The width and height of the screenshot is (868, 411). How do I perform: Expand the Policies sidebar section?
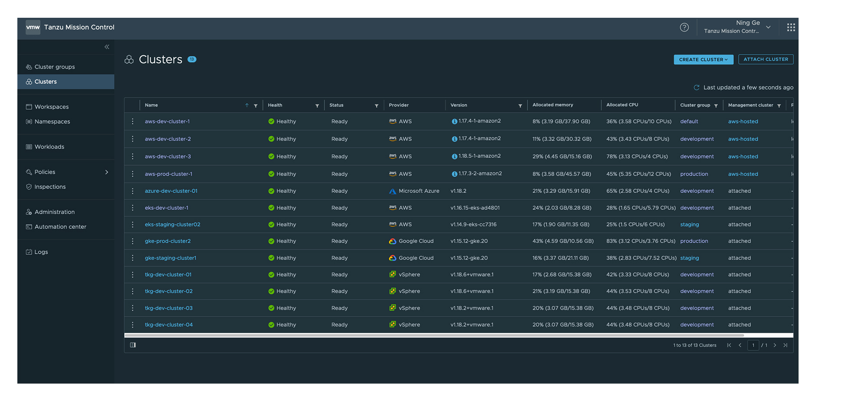(107, 172)
